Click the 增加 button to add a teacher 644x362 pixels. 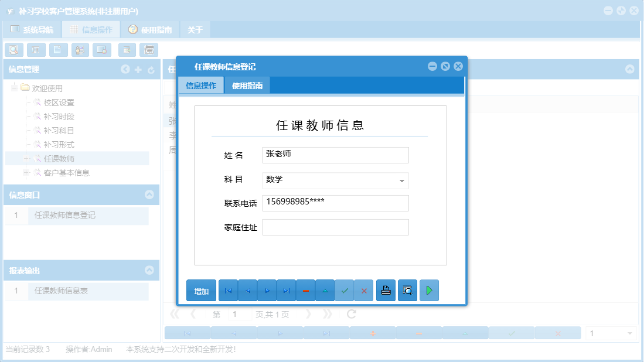coord(201,290)
